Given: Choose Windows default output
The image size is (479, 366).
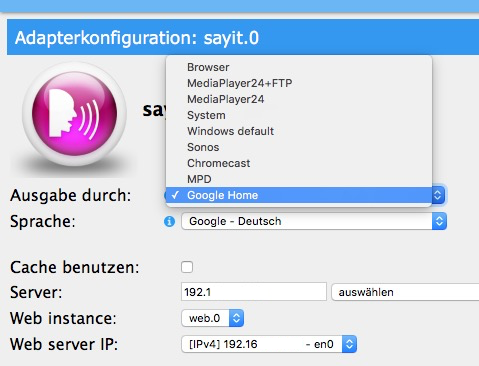Looking at the screenshot, I should 299,131.
